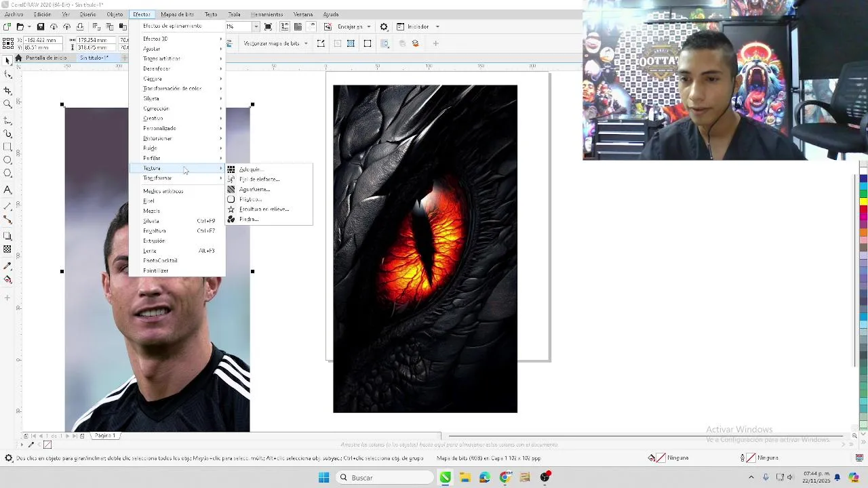The height and width of the screenshot is (488, 868).
Task: Select the Color Eyedropper tool
Action: [7, 266]
